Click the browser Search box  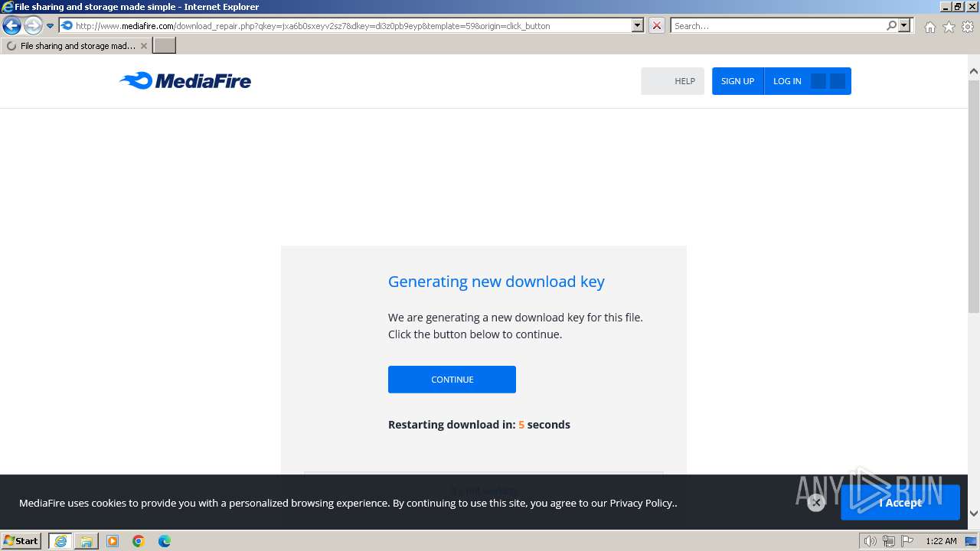[x=778, y=25]
